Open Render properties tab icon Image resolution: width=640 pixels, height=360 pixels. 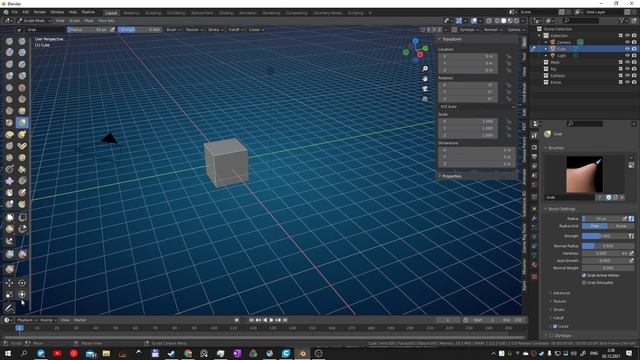[x=534, y=147]
